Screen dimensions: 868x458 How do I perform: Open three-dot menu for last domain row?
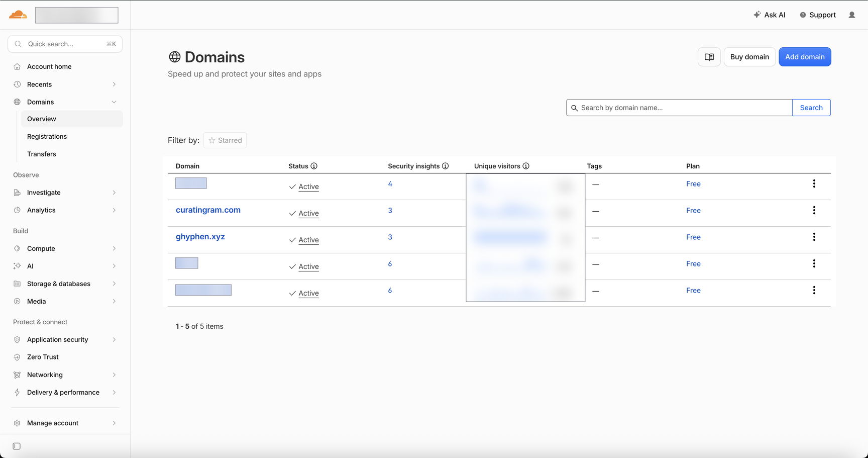(814, 290)
